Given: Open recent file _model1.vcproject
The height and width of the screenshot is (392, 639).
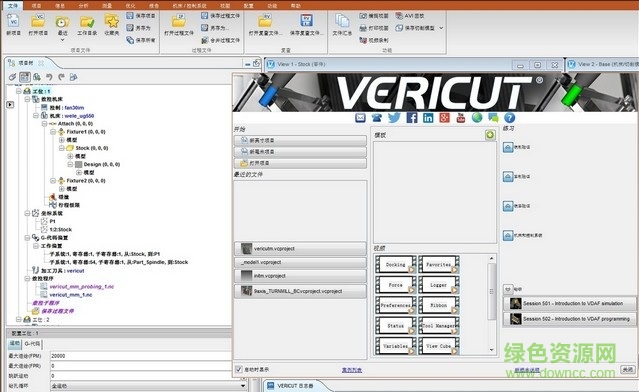Looking at the screenshot, I should coord(300,262).
